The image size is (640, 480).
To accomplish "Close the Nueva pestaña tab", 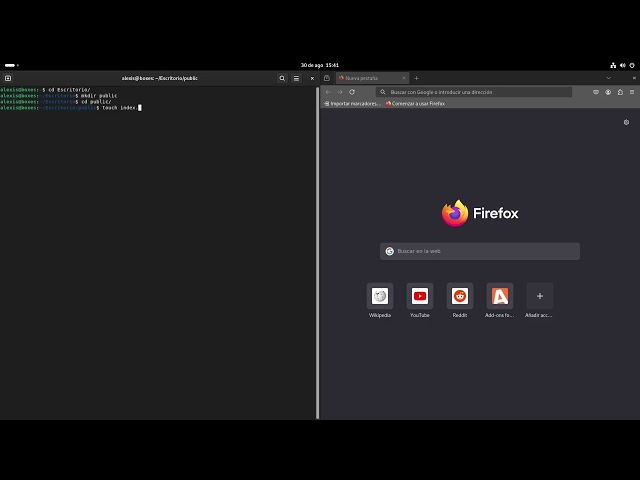I will pyautogui.click(x=404, y=78).
